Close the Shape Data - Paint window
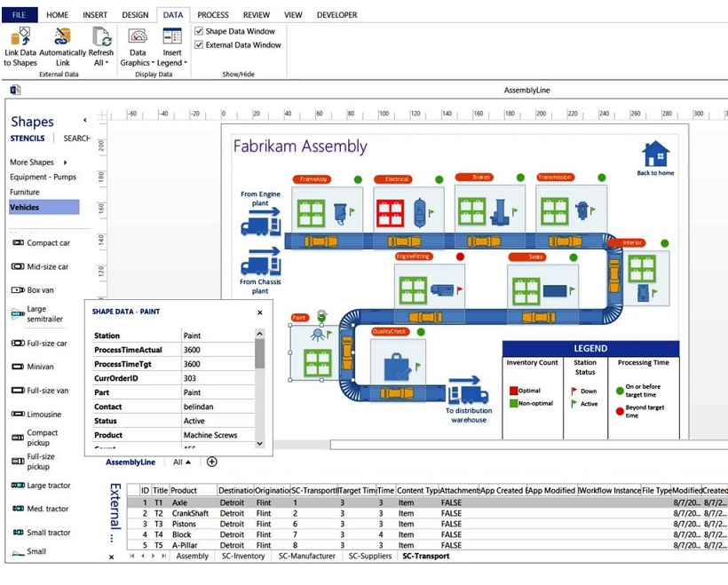This screenshot has width=728, height=585. pos(260,312)
